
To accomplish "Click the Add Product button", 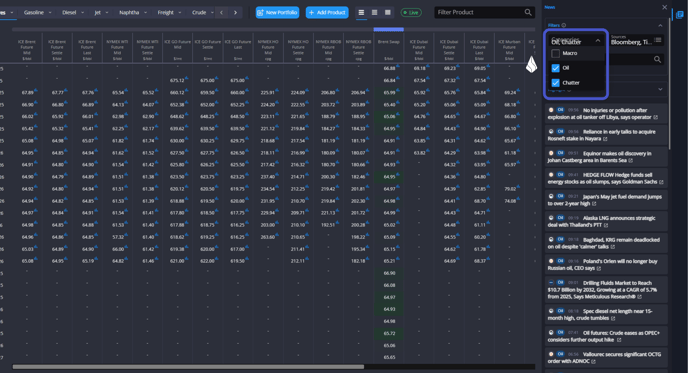I will click(x=327, y=13).
